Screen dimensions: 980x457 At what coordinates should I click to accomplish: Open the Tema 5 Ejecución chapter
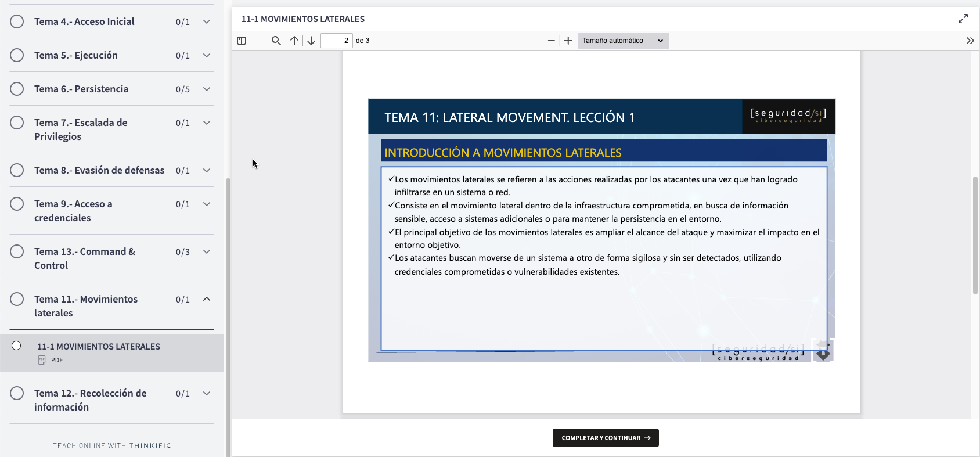pyautogui.click(x=76, y=55)
